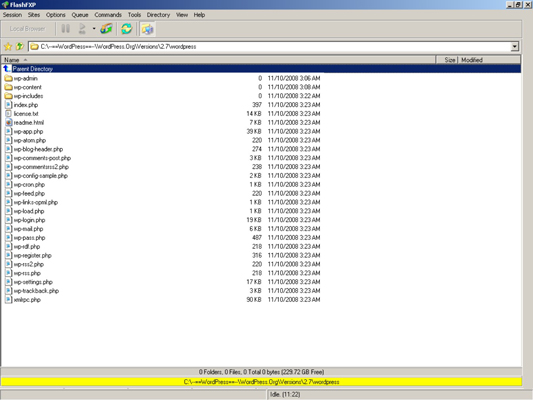Open the Directory menu
533x400 pixels.
[x=158, y=15]
